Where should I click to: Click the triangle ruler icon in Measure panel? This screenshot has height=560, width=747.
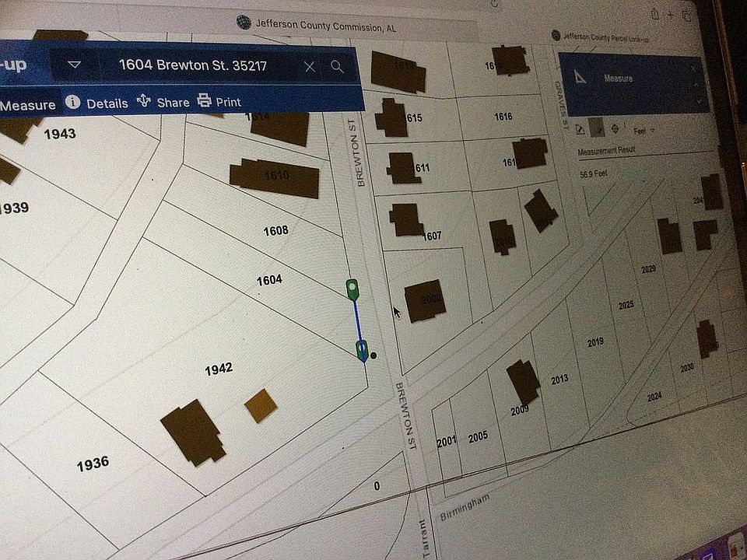(579, 77)
